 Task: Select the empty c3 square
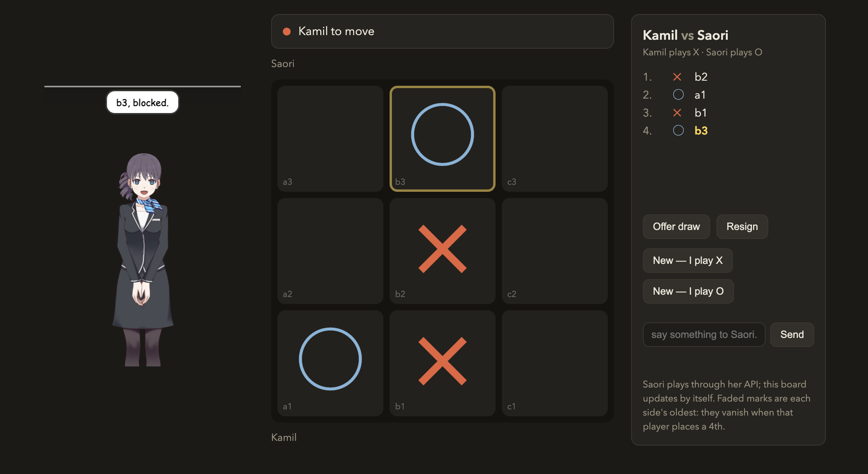[x=554, y=139]
